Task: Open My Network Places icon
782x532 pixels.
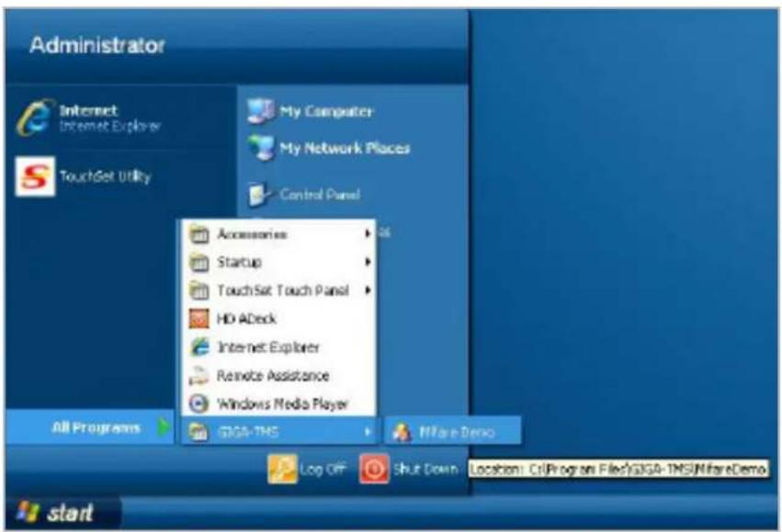Action: [x=261, y=148]
